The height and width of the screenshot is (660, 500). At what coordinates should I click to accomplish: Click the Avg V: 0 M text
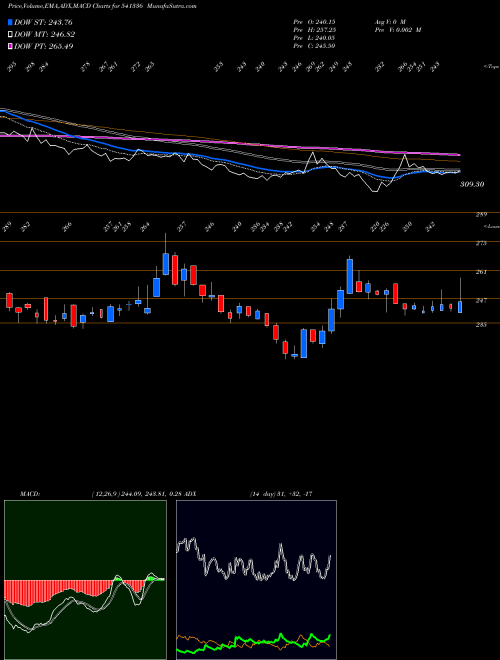pos(389,22)
